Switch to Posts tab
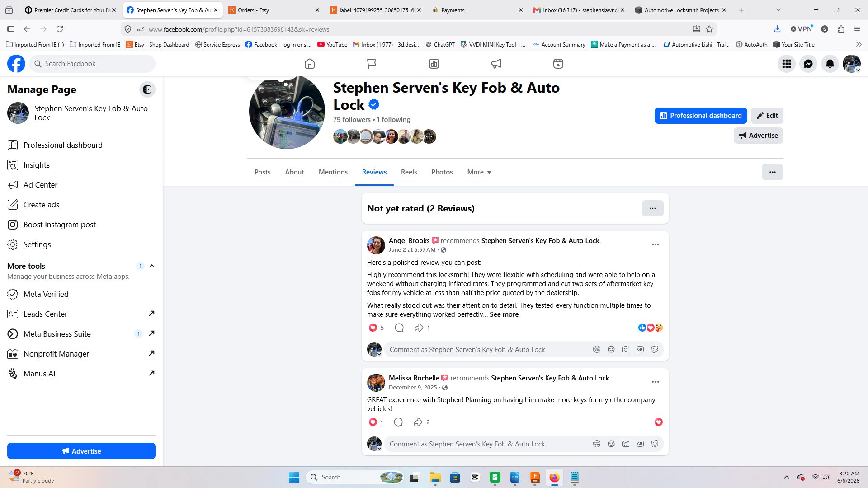 [x=263, y=172]
